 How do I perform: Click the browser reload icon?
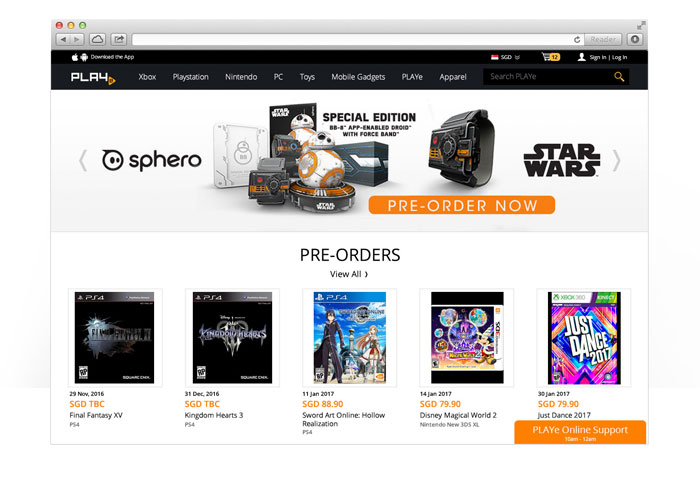577,40
